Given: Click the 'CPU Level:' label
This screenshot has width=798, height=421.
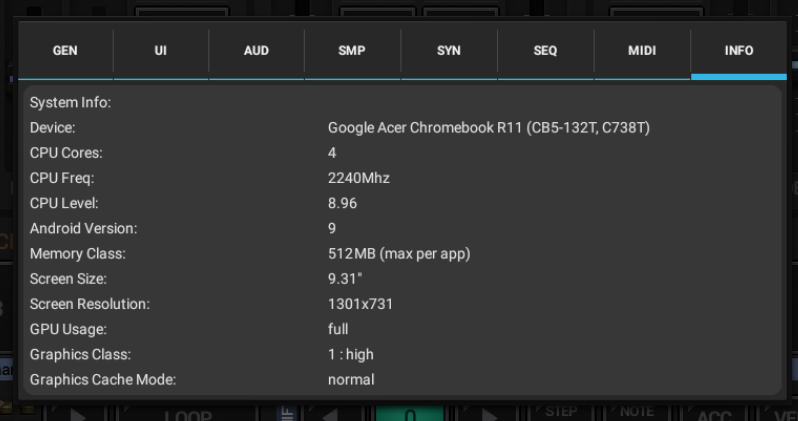Looking at the screenshot, I should tap(64, 203).
